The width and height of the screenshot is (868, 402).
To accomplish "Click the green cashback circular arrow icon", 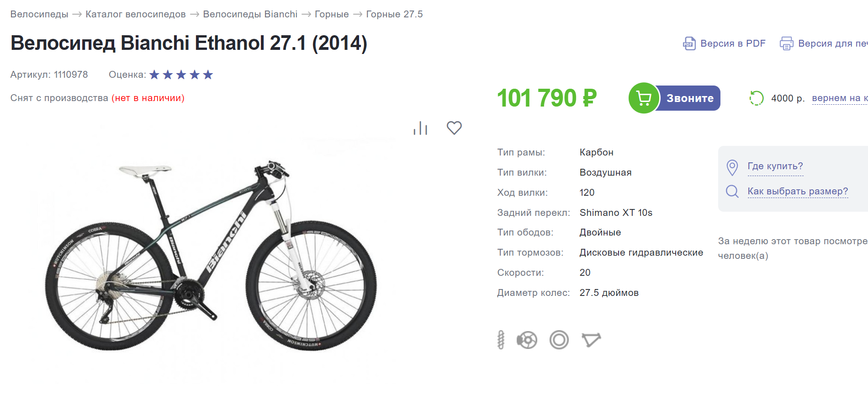I will pyautogui.click(x=757, y=98).
